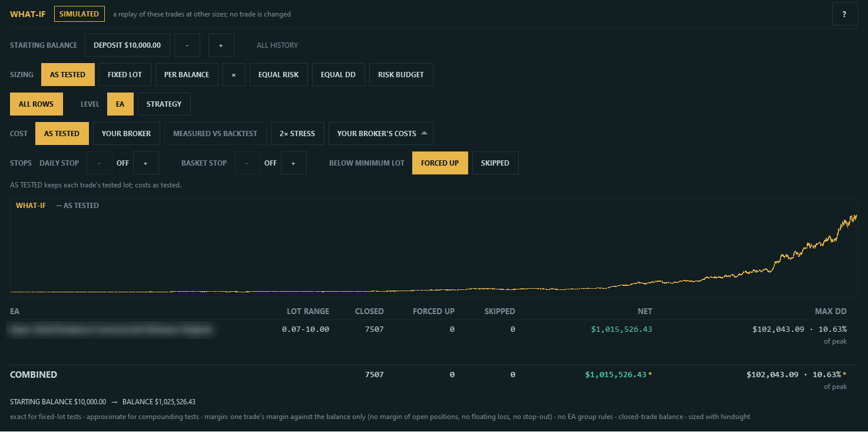Screen dimensions: 868x432
Task: Open the question mark help button
Action: (x=844, y=14)
